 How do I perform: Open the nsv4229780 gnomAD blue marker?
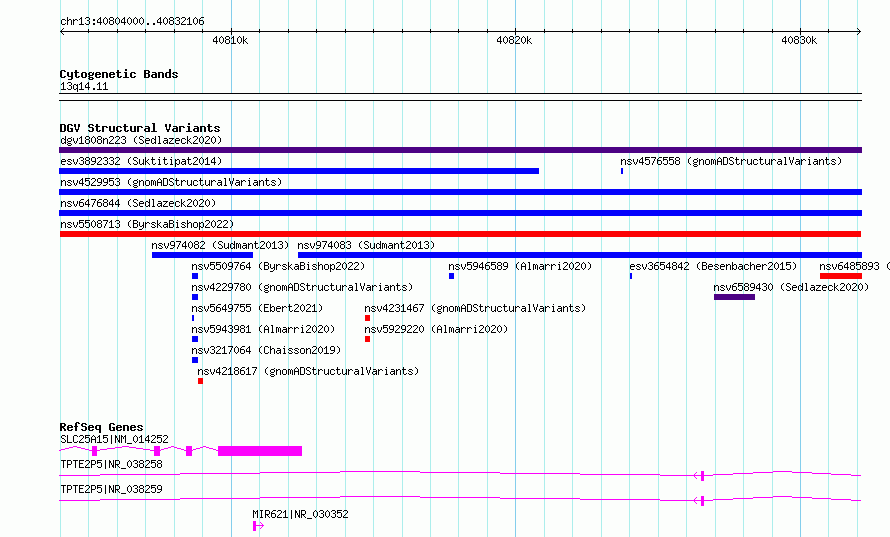pyautogui.click(x=195, y=297)
